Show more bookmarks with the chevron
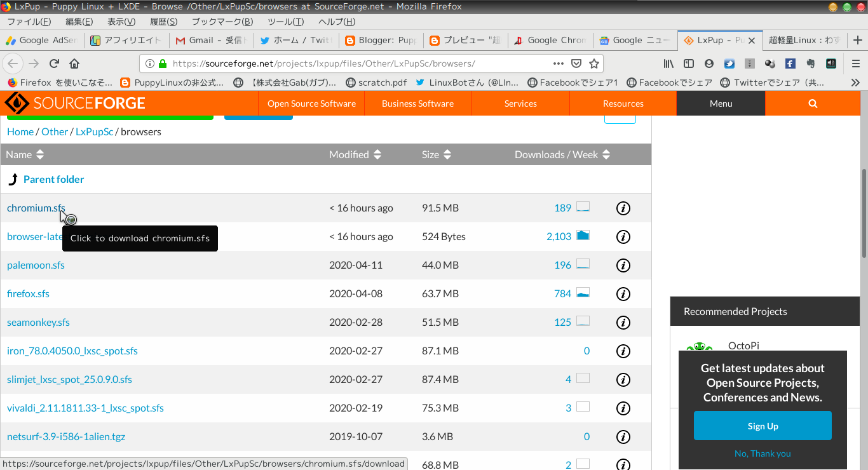Viewport: 868px width, 470px height. tap(855, 83)
